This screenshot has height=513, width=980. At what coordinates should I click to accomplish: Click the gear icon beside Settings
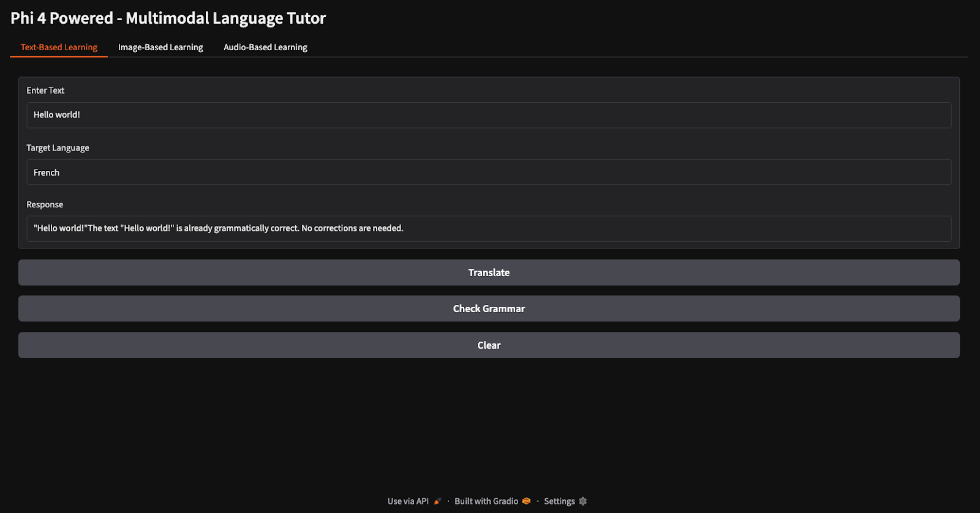tap(583, 501)
